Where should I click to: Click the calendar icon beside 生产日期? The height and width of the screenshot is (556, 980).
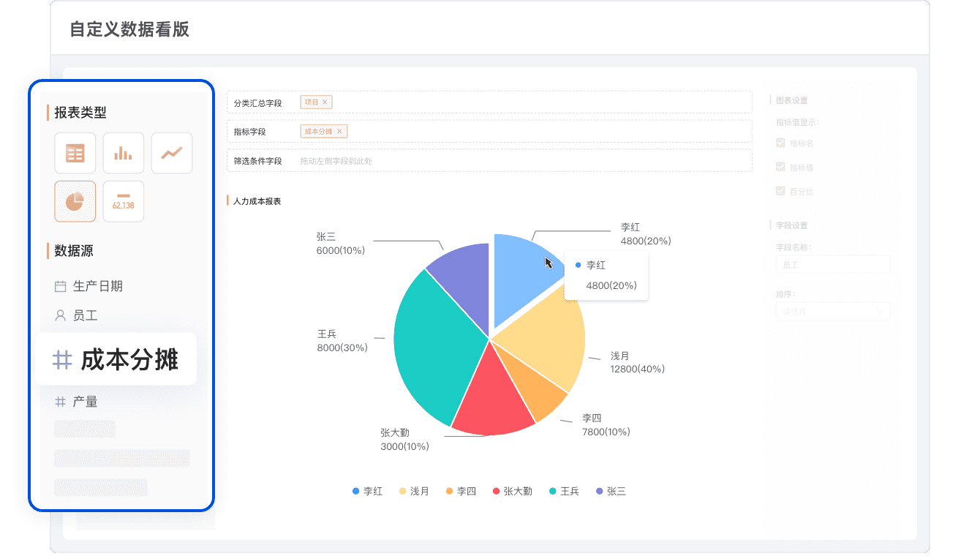click(x=61, y=287)
